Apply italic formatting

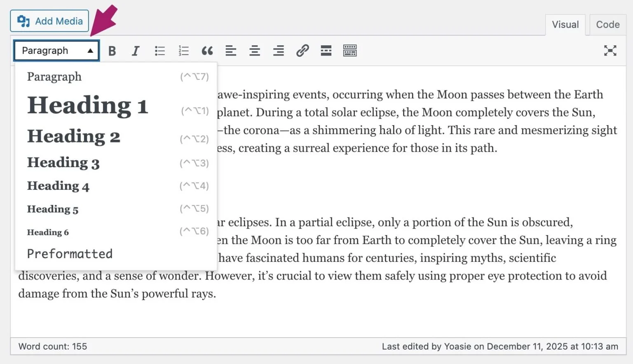click(136, 50)
